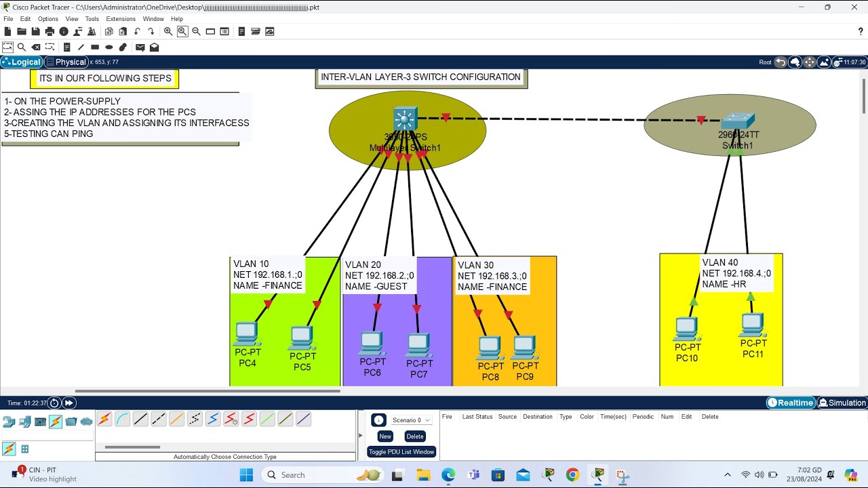Screen dimensions: 868x488
Task: Select the PC11 computer
Action: 753,325
